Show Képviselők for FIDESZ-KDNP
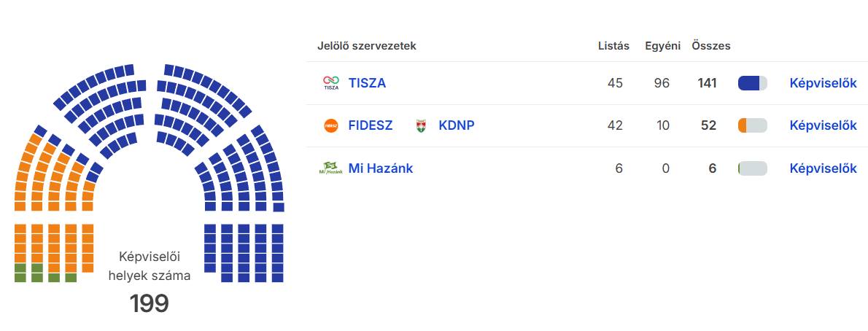The width and height of the screenshot is (868, 331). 823,125
